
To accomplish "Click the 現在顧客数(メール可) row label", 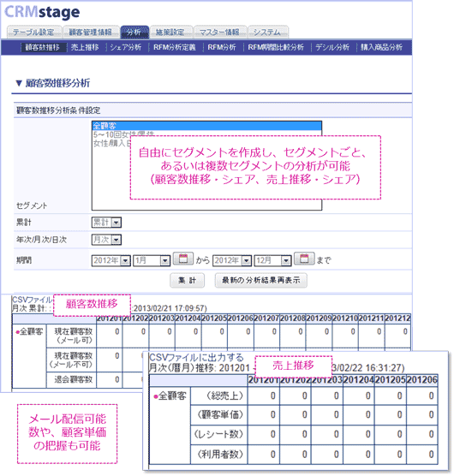I will (x=72, y=336).
